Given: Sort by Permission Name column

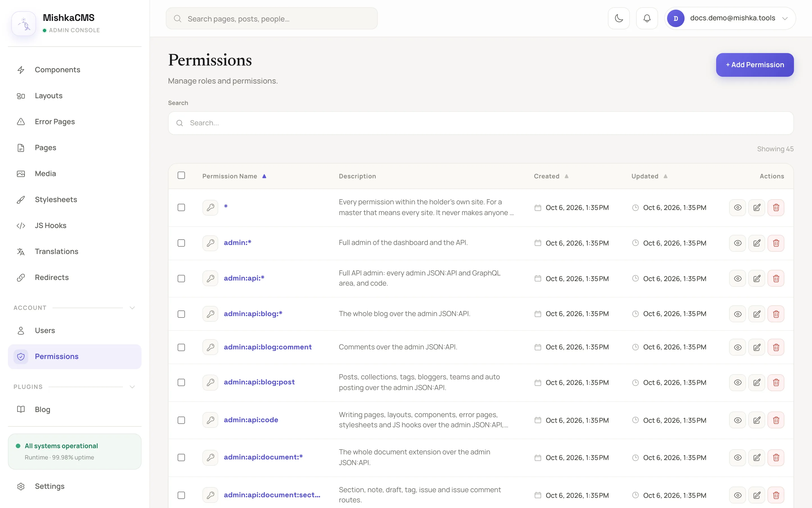Looking at the screenshot, I should pyautogui.click(x=234, y=176).
